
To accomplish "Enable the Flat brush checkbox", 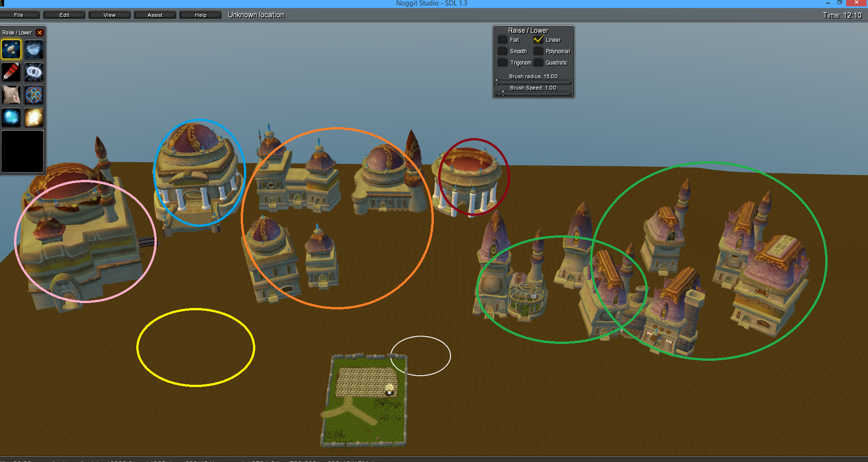I will coord(502,40).
